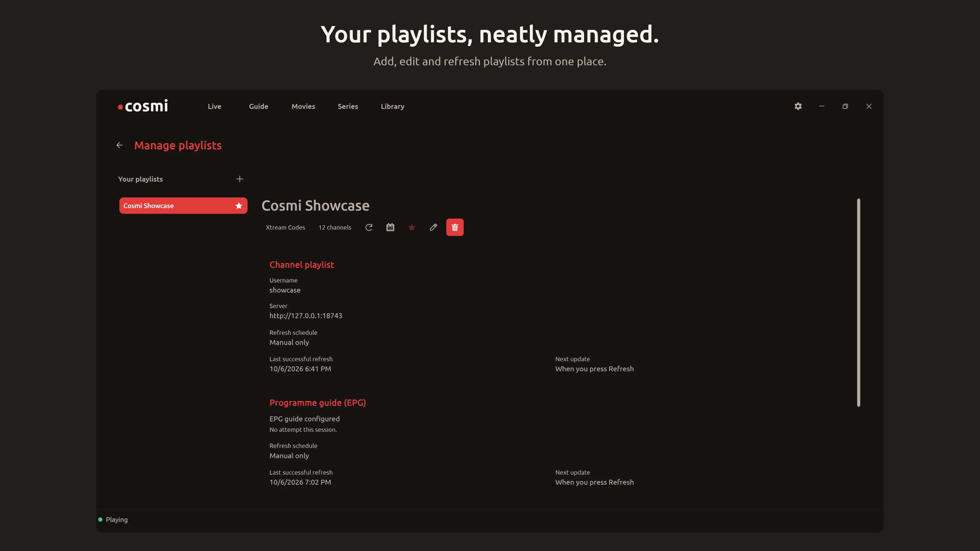The image size is (980, 551).
Task: Click No attempt this session text
Action: pyautogui.click(x=303, y=430)
